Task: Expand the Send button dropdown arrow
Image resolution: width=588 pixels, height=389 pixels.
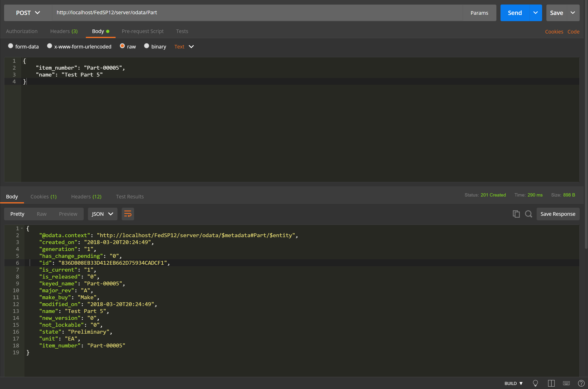Action: (x=535, y=13)
